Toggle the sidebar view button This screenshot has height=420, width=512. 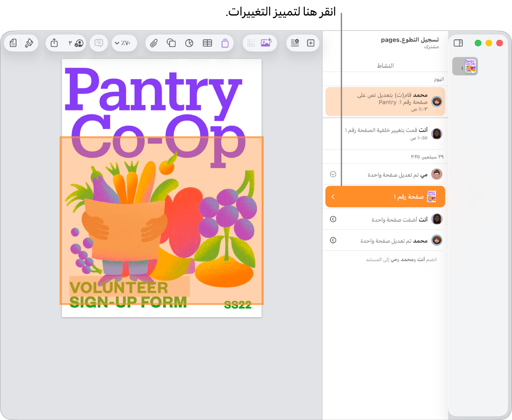458,43
